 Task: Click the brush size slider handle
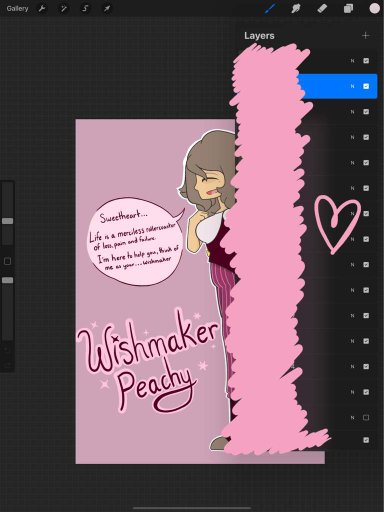point(7,221)
